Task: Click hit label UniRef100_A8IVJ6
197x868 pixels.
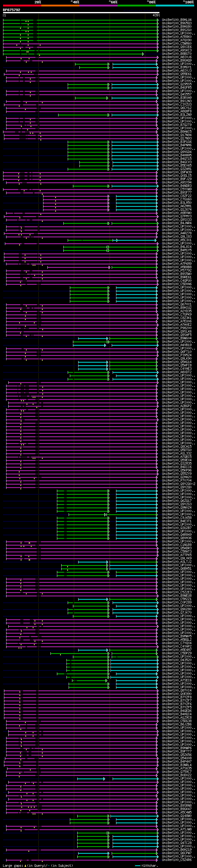Action: 176,57
